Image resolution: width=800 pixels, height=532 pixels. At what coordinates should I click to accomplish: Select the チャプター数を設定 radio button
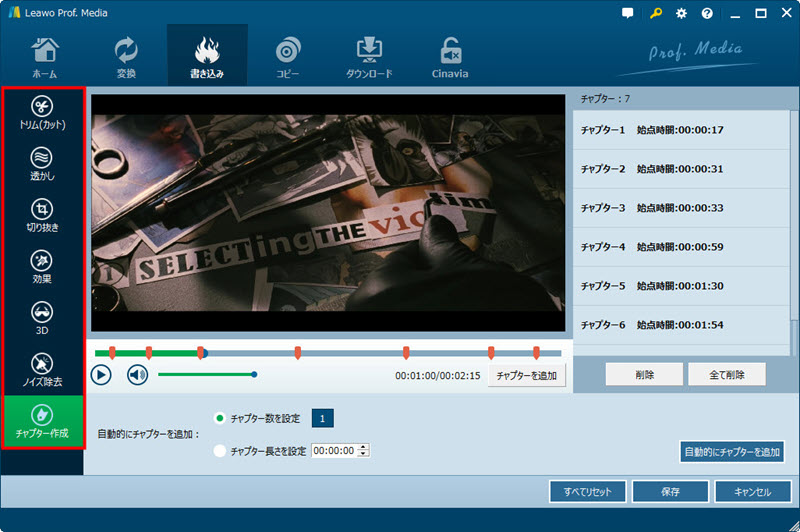point(220,418)
